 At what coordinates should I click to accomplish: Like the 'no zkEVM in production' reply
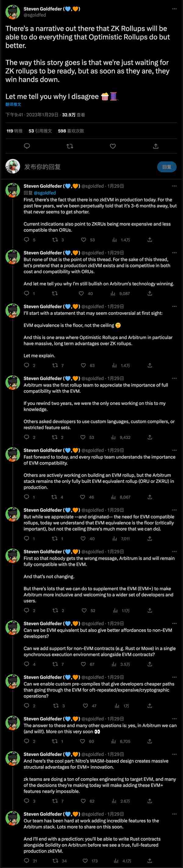tap(84, 240)
